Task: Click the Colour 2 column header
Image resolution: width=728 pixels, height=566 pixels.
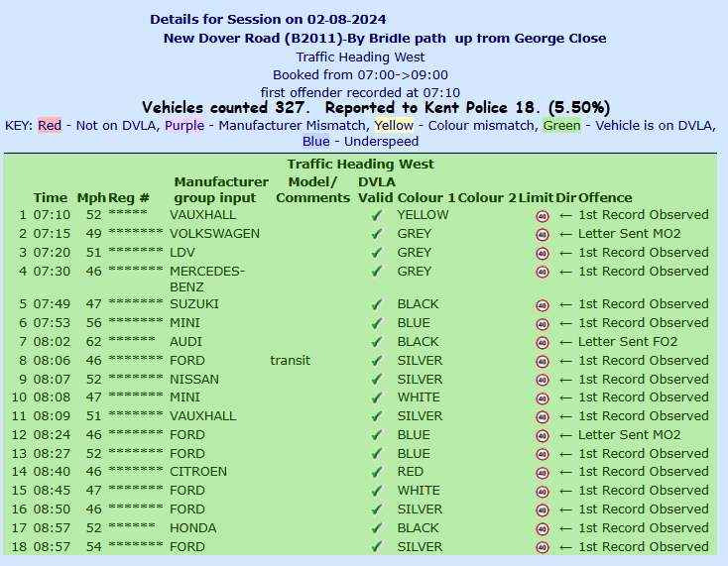Action: tap(487, 198)
